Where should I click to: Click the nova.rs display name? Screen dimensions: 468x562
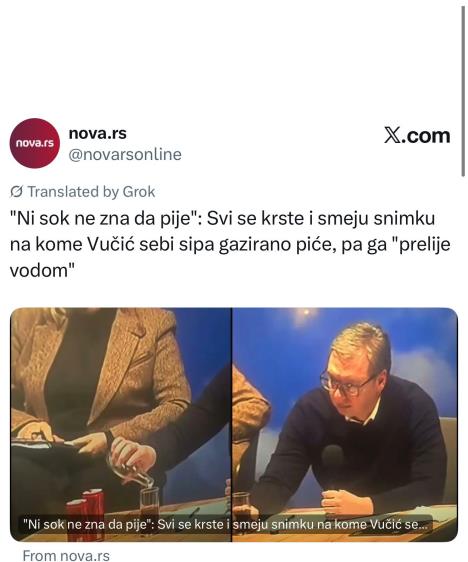point(97,133)
